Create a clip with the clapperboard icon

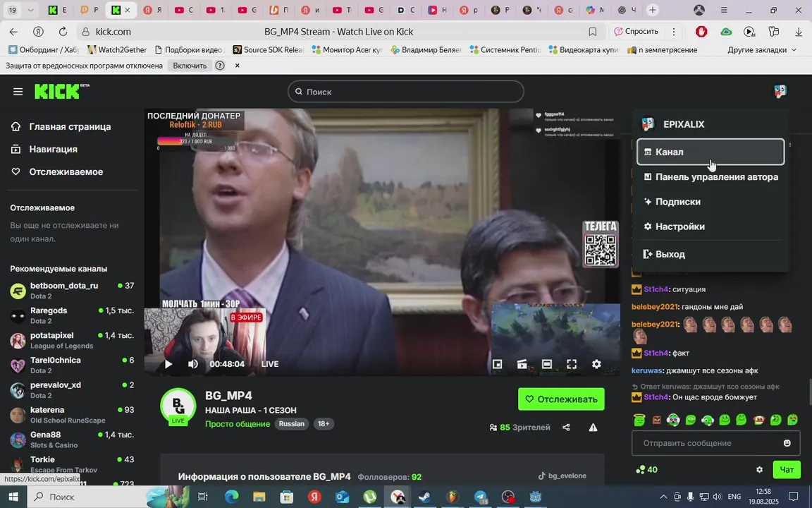tap(522, 364)
